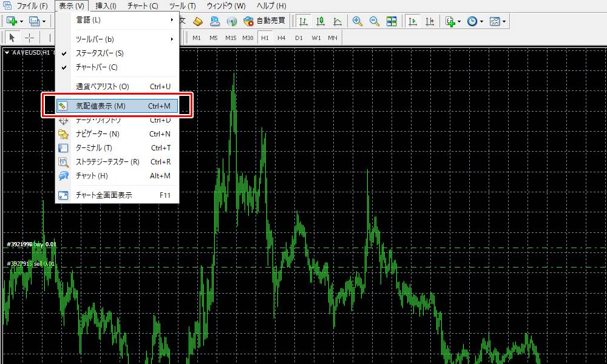Switch chart timeframe to M15

click(231, 37)
